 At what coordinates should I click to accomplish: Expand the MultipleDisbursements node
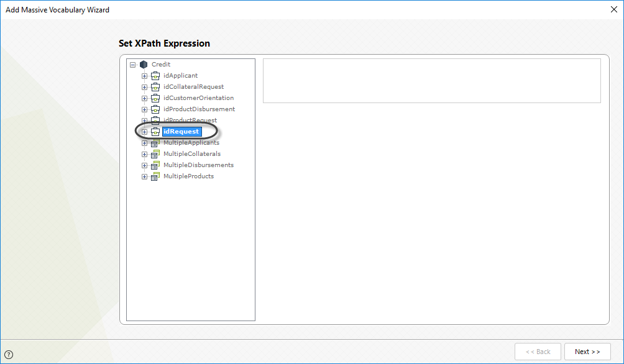click(x=144, y=165)
